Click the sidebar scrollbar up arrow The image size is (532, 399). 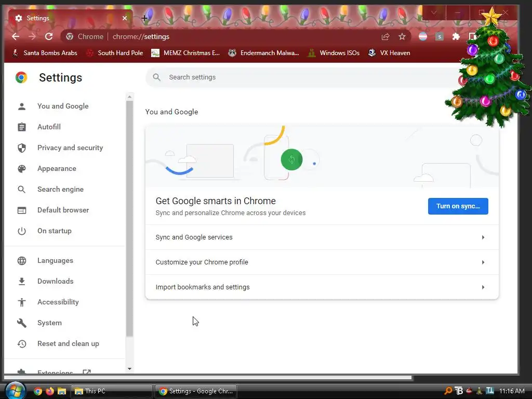[129, 97]
